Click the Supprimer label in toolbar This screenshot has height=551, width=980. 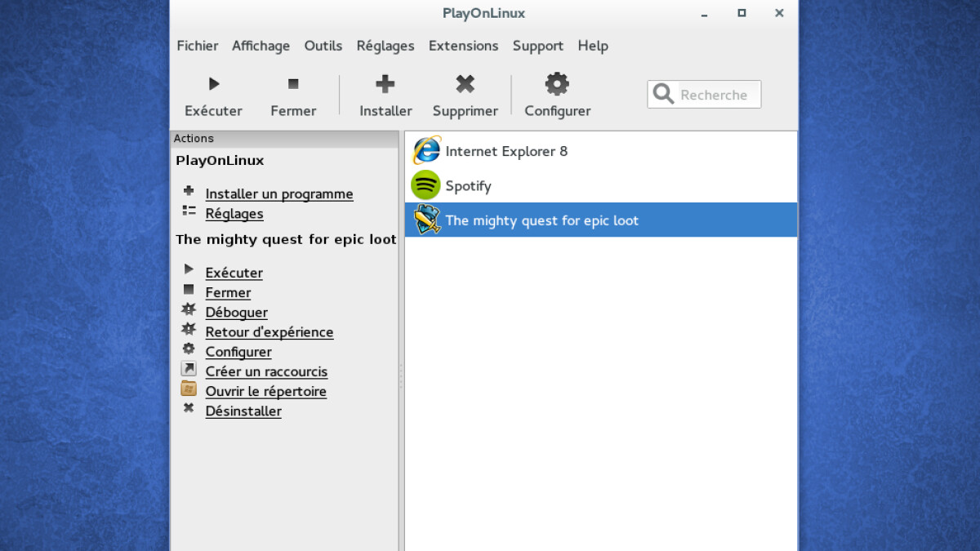(x=465, y=111)
